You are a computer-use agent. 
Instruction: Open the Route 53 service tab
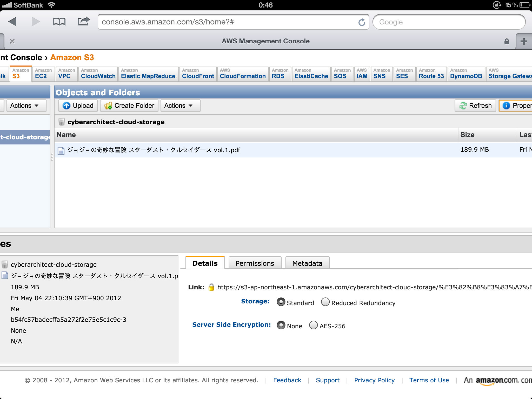[x=431, y=74]
